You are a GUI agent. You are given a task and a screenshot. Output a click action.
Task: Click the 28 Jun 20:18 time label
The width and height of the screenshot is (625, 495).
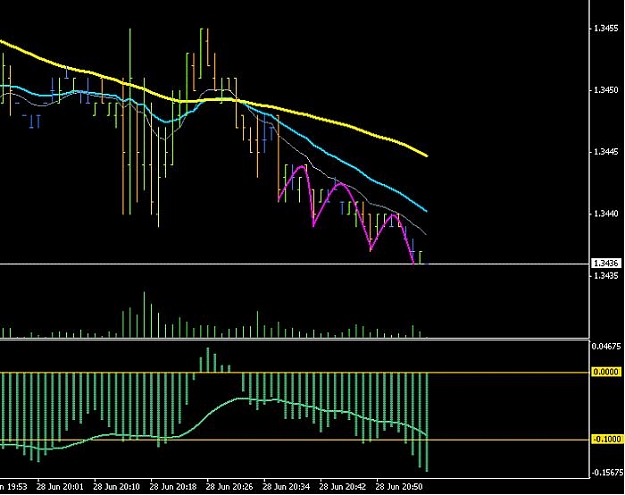click(173, 487)
